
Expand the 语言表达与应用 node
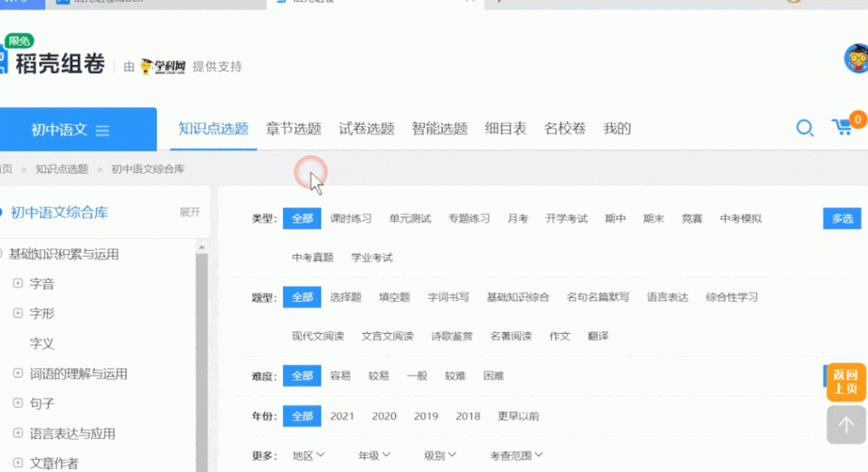click(x=18, y=433)
